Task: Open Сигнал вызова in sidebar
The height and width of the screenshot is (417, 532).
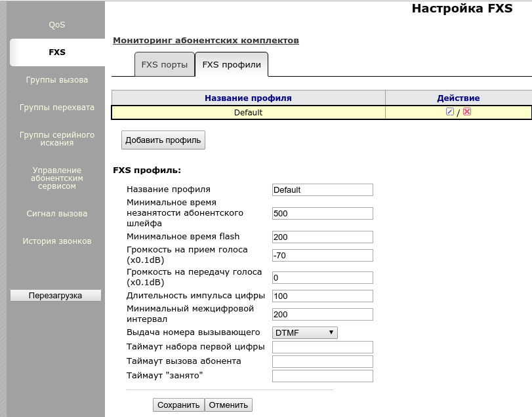Action: (x=57, y=214)
